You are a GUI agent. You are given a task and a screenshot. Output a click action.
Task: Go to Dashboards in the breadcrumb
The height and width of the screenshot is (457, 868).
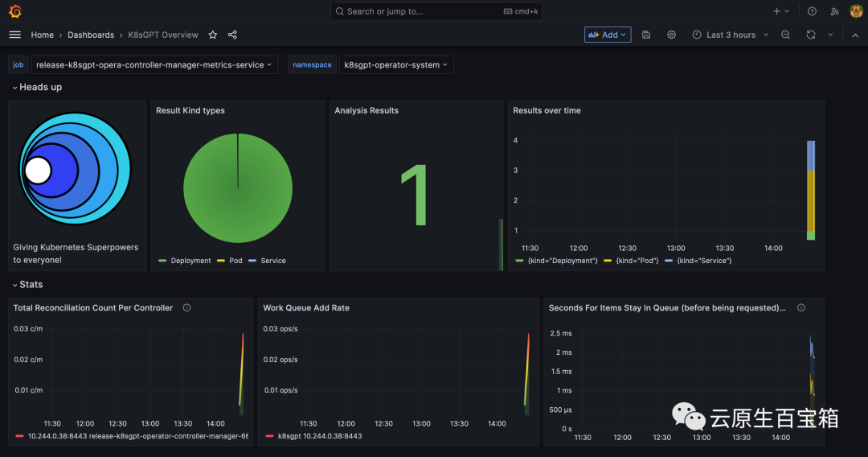click(91, 35)
